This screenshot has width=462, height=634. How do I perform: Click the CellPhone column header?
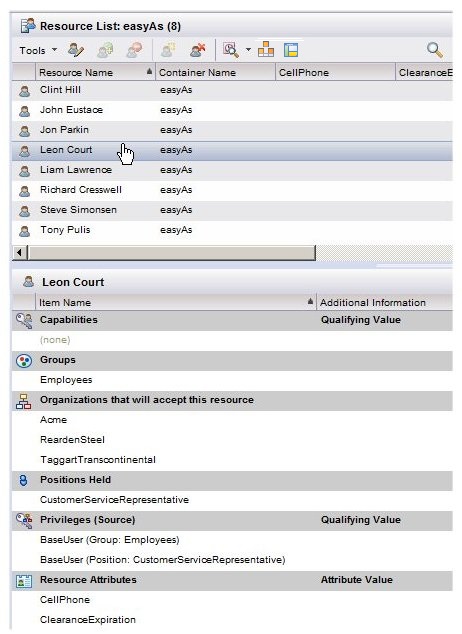pyautogui.click(x=335, y=72)
